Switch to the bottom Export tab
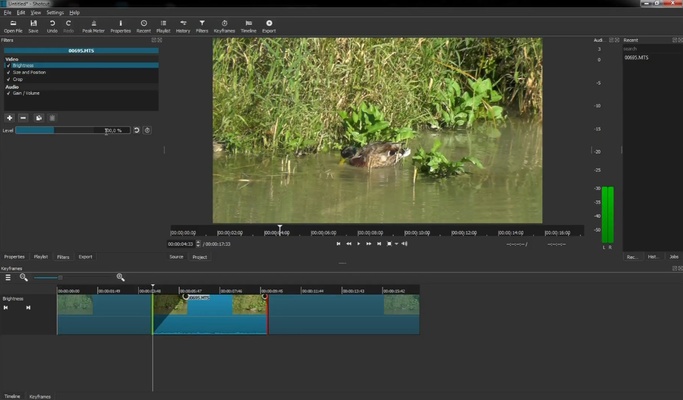Viewport: 683px width, 400px height. [x=85, y=257]
